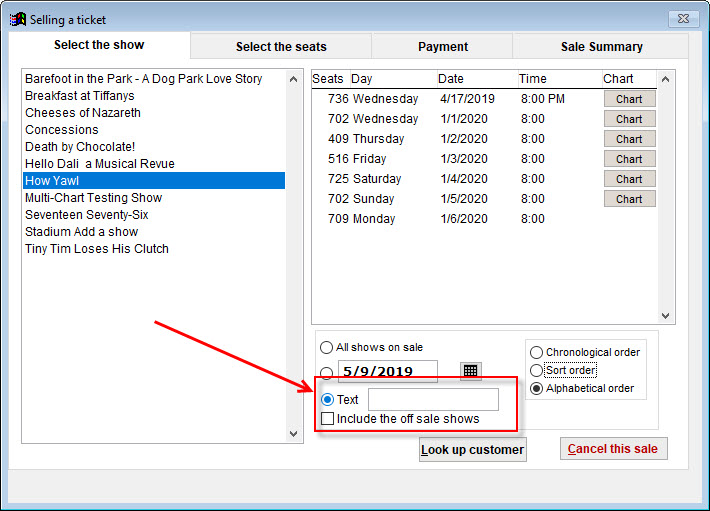Open Chart for 1/2/2020 performance
Viewport: 710px width, 511px height.
click(x=629, y=139)
